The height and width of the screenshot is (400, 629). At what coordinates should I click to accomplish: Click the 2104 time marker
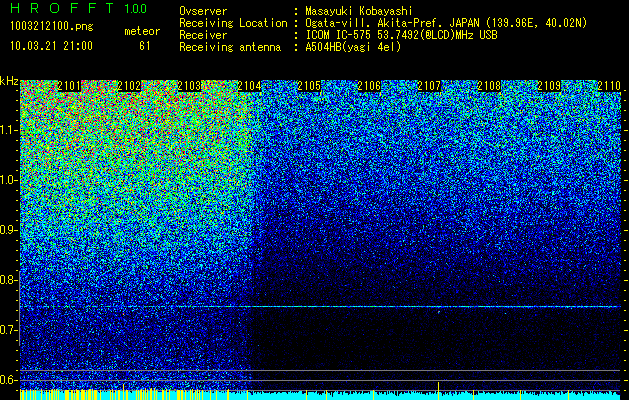(249, 86)
